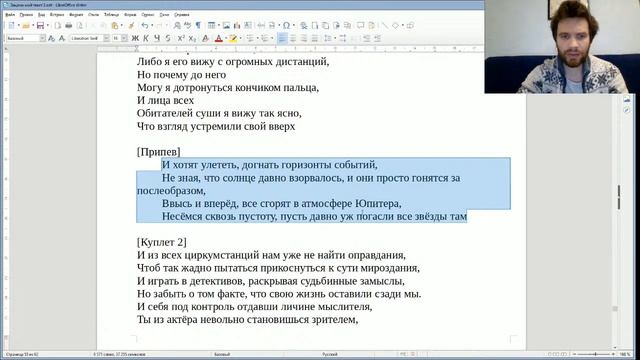Toggle the active align left button
This screenshot has height=360, width=640.
pos(282,38)
